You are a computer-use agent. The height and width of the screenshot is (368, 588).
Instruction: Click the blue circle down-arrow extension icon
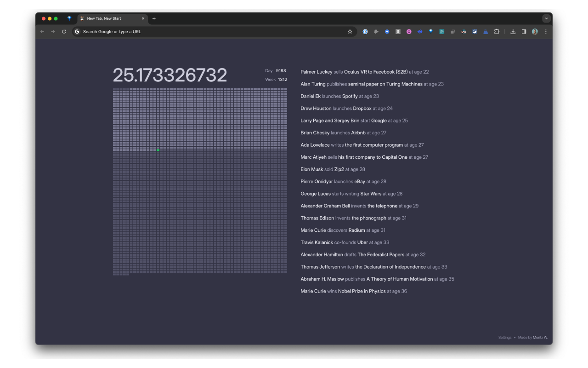(387, 32)
